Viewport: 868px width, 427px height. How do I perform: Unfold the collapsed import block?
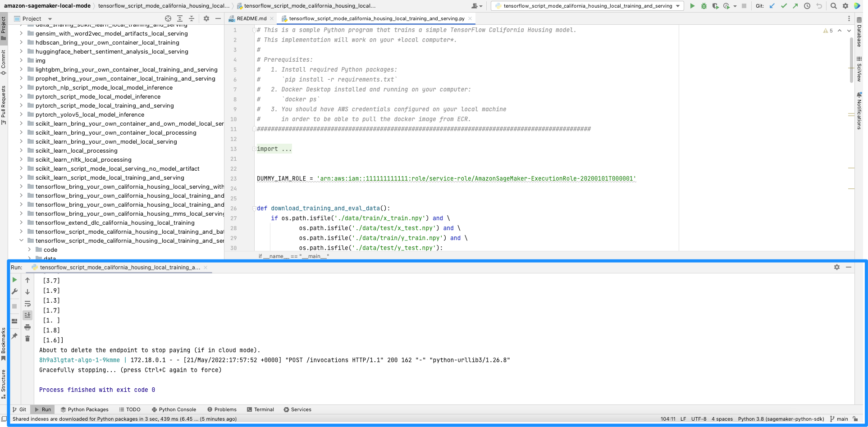(x=254, y=149)
